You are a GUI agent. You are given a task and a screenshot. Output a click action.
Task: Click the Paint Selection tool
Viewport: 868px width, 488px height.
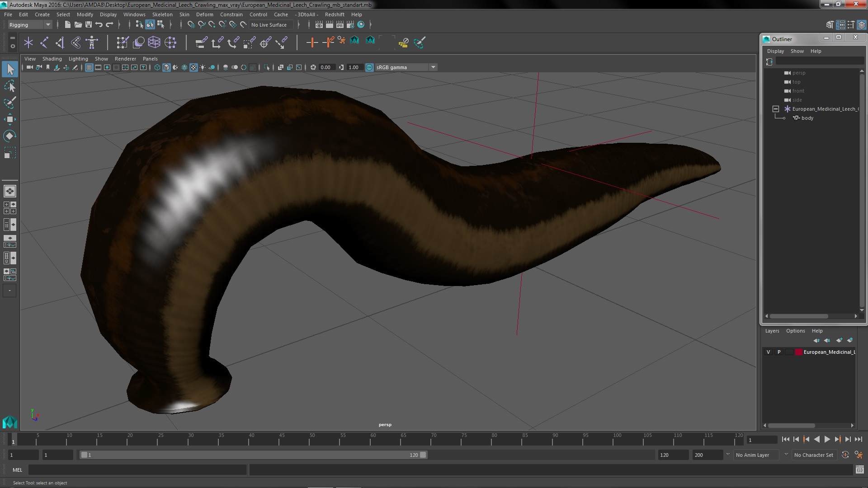9,103
